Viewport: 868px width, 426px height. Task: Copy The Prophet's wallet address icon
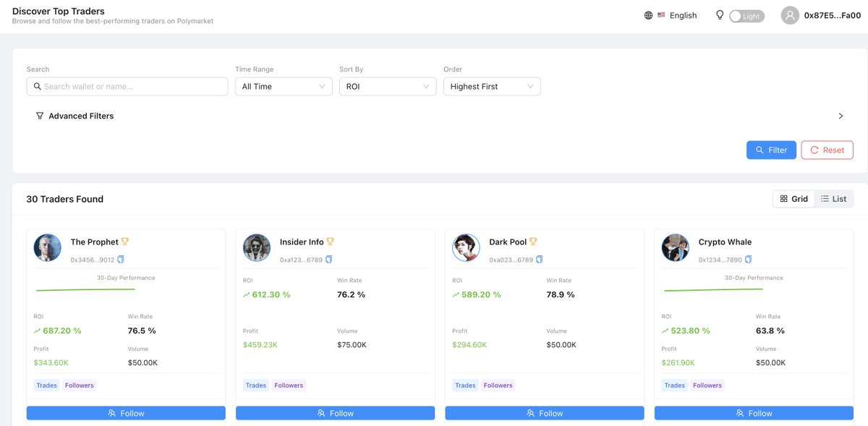pyautogui.click(x=121, y=260)
